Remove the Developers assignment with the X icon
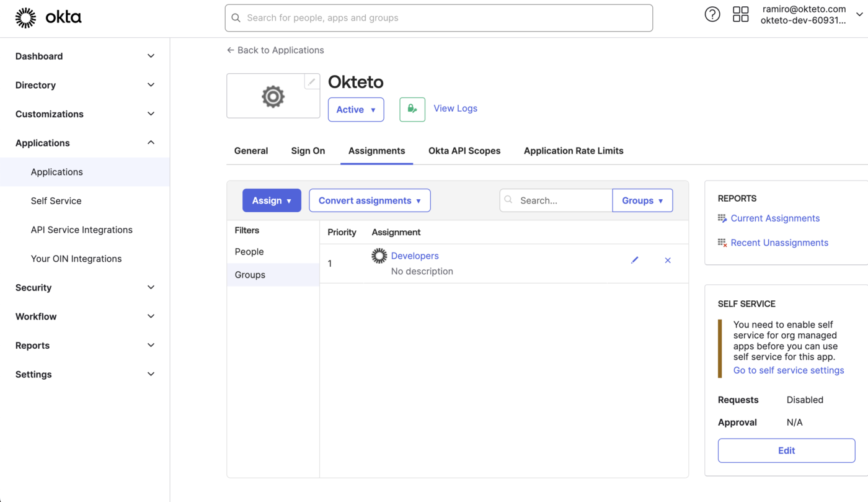This screenshot has width=868, height=502. (x=668, y=260)
